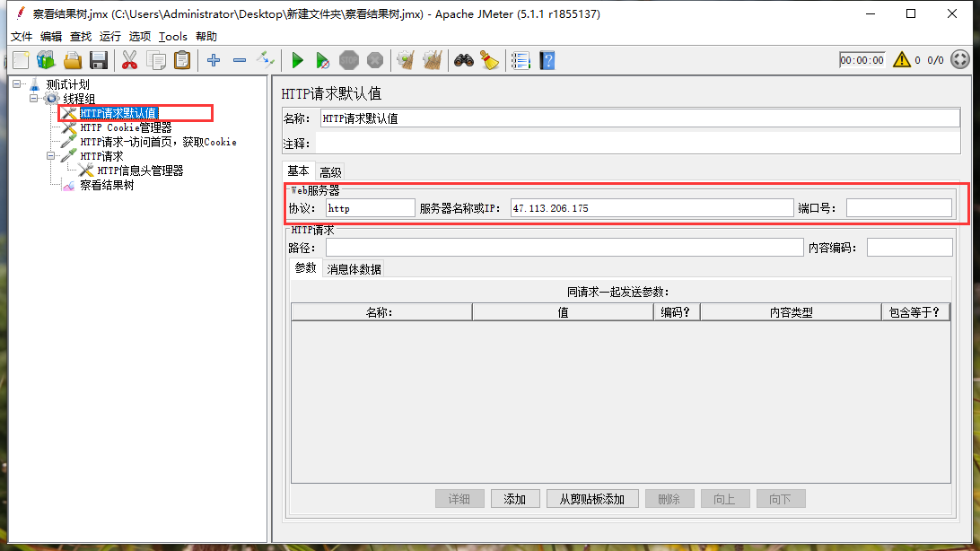Click the Cut scissors icon
Image resolution: width=980 pixels, height=551 pixels.
coord(129,61)
